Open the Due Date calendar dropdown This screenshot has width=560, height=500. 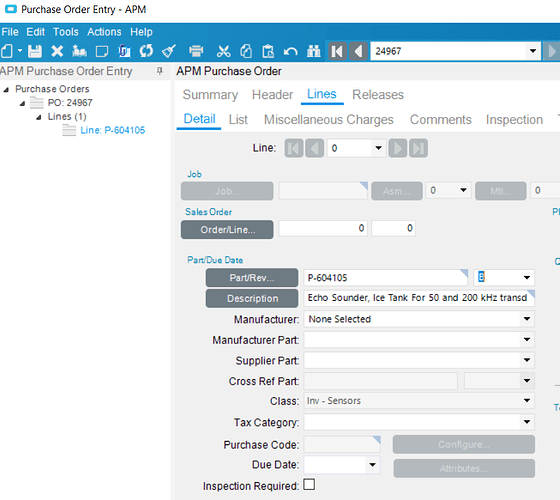click(372, 465)
